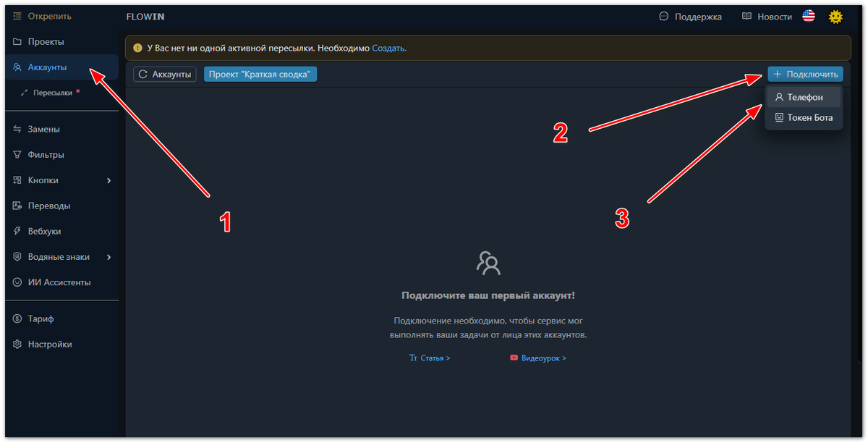Click the Настройки gear icon
This screenshot has height=443, width=868.
(x=17, y=344)
